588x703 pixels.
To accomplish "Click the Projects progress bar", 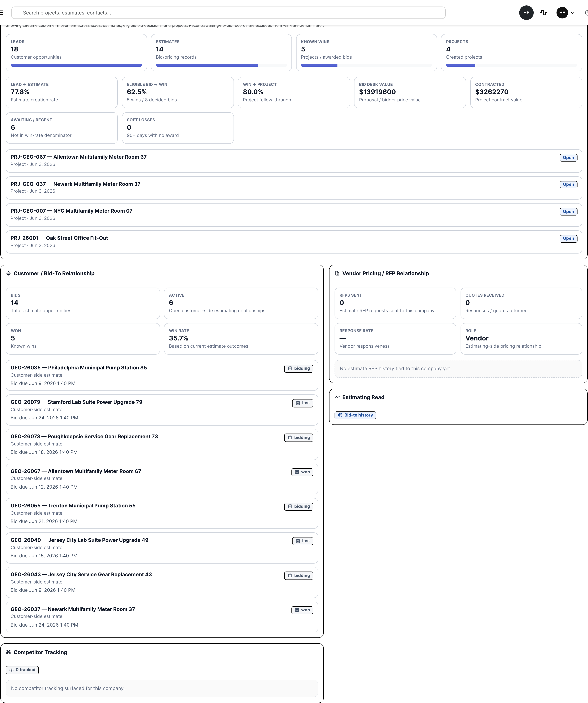I will tap(511, 65).
